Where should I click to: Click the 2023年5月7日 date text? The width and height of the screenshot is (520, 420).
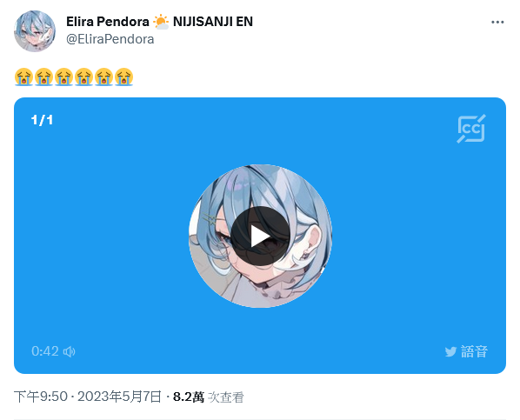119,397
